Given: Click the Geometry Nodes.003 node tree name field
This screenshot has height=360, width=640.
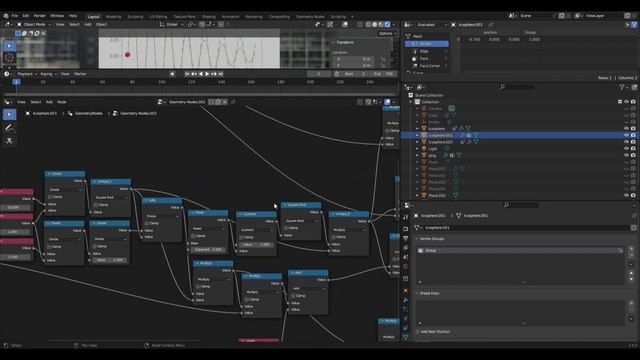Looking at the screenshot, I should [187, 102].
